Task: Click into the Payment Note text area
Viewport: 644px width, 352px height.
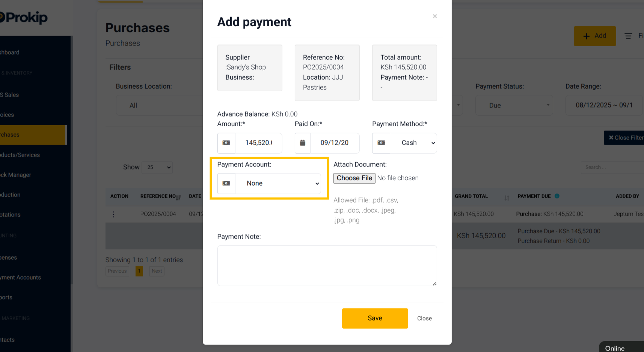Action: [x=327, y=266]
